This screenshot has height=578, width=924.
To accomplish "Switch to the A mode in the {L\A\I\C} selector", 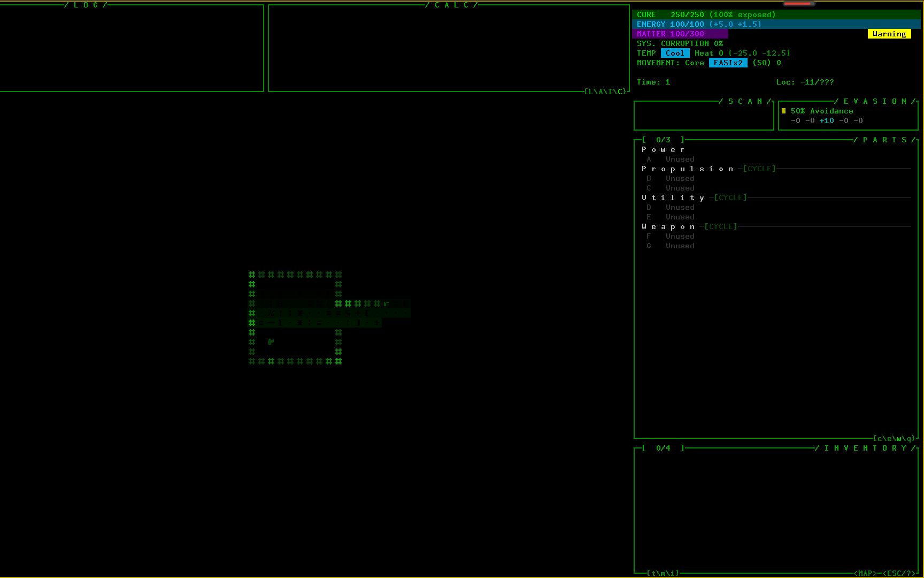I will click(x=601, y=92).
